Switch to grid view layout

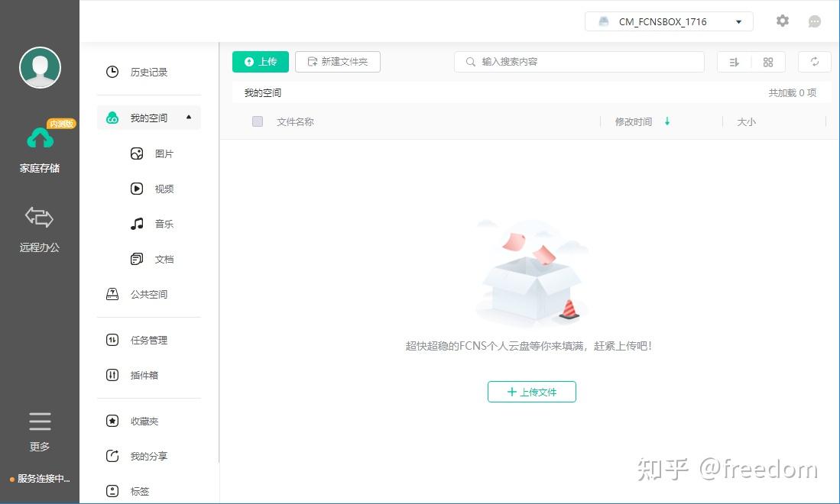point(767,62)
